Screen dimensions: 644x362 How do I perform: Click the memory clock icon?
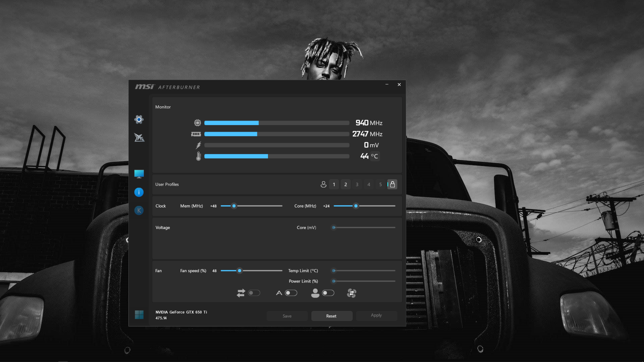tap(196, 134)
